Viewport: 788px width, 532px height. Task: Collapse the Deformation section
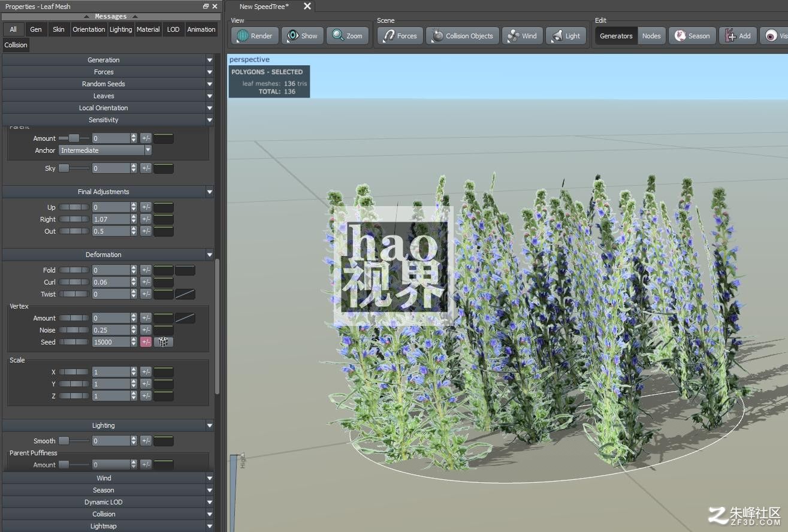coord(108,255)
